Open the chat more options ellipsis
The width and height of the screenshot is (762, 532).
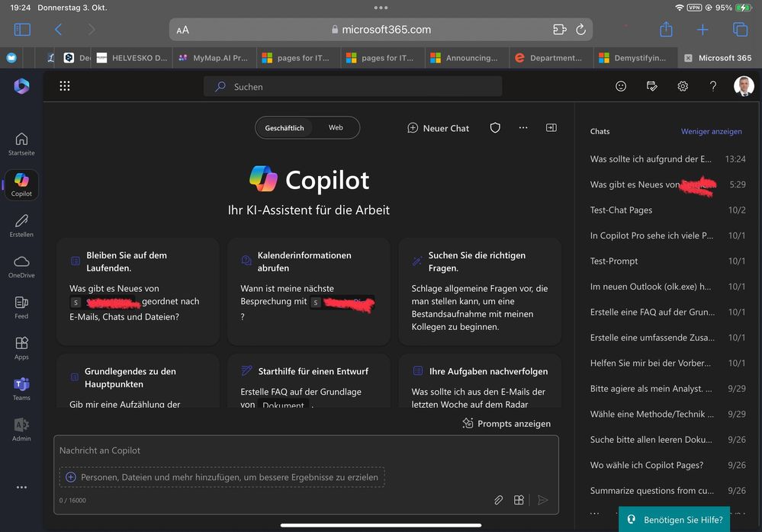coord(523,127)
